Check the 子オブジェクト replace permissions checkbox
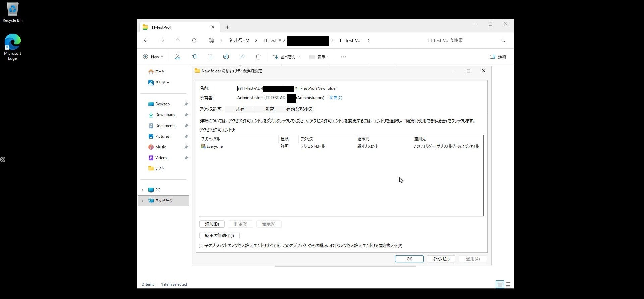The width and height of the screenshot is (644, 299). click(201, 246)
